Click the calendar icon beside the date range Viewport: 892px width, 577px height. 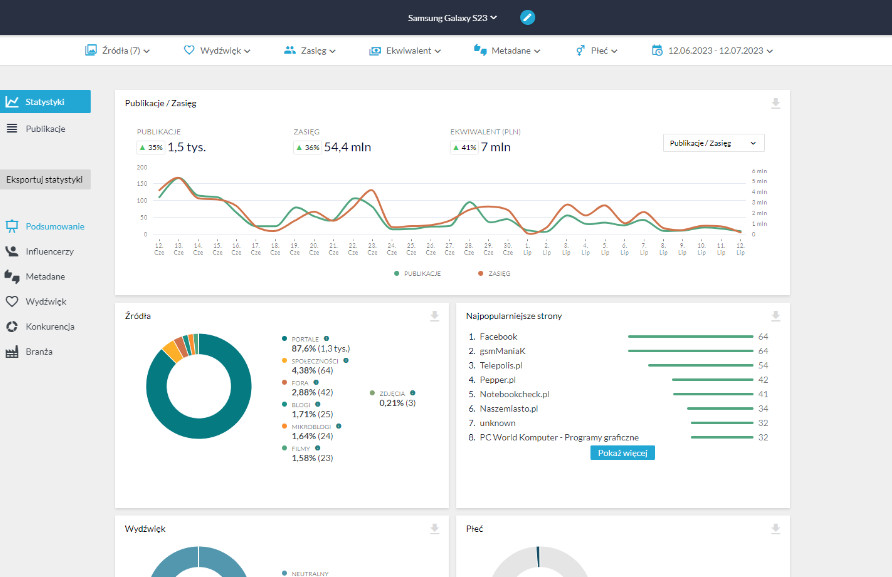(657, 50)
